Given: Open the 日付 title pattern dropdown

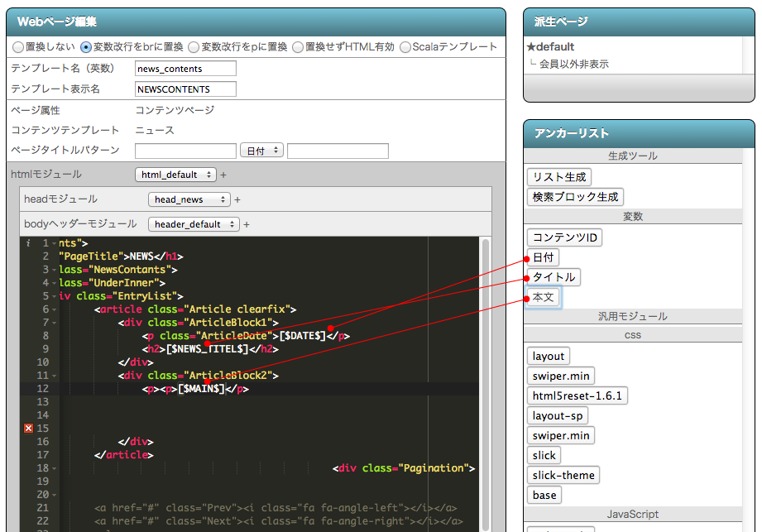Looking at the screenshot, I should (262, 151).
